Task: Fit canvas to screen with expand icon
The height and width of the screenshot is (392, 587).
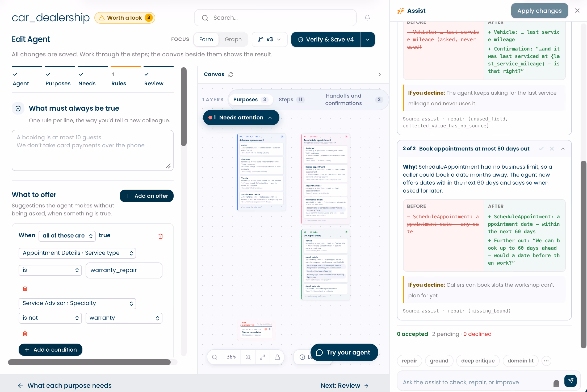Action: point(262,357)
